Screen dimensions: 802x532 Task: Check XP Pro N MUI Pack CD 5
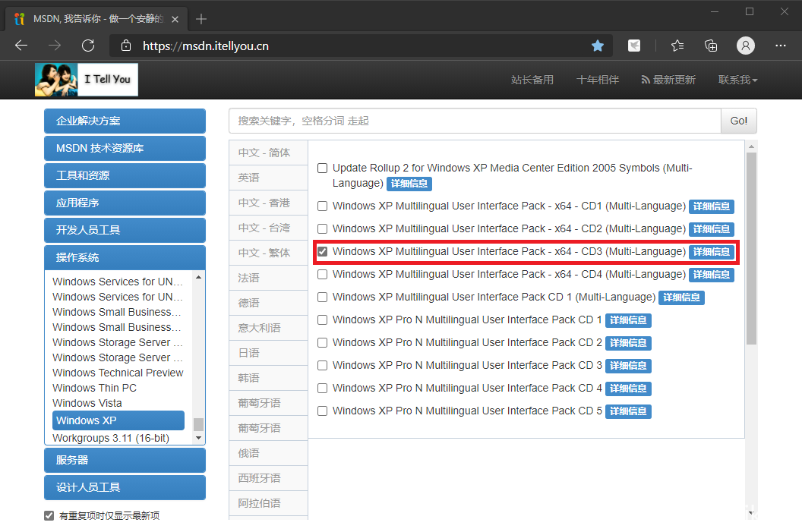(322, 411)
